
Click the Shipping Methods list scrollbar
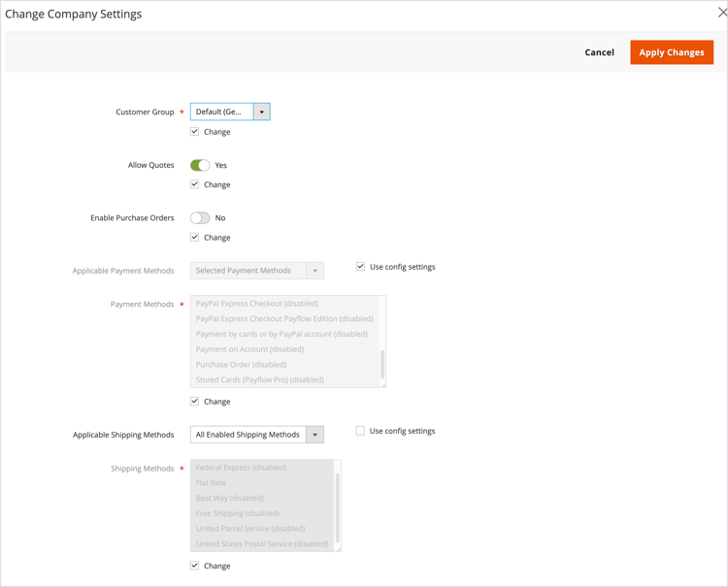(x=338, y=507)
